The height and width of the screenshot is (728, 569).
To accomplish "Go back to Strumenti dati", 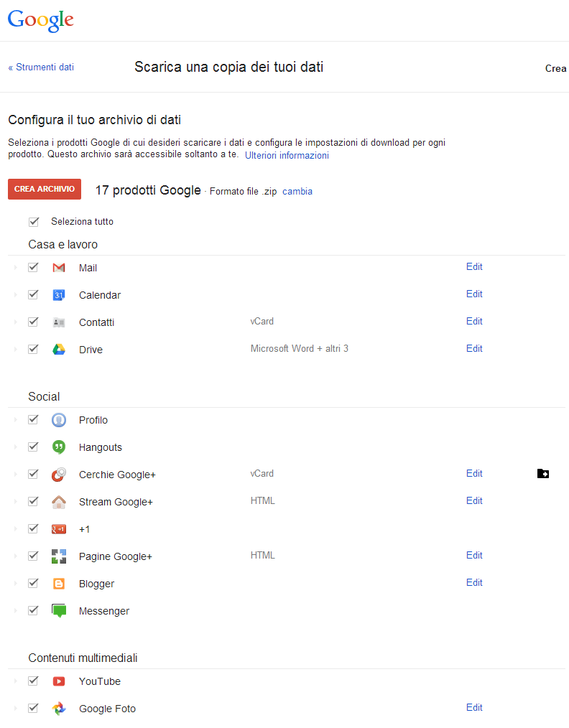I will pos(41,67).
